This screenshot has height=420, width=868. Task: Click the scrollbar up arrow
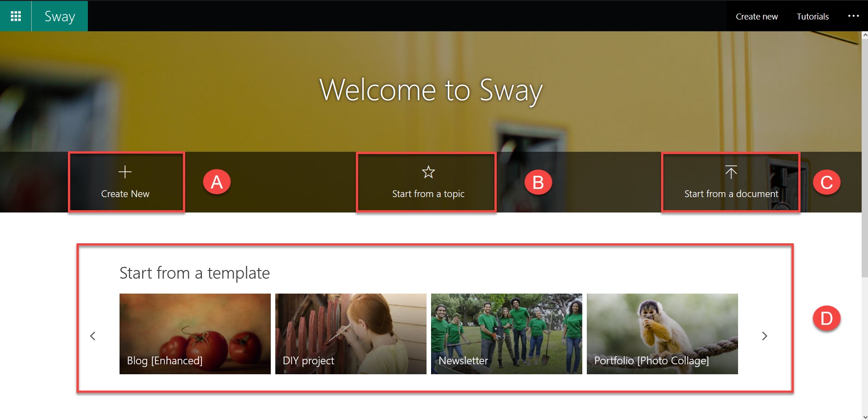pyautogui.click(x=865, y=35)
